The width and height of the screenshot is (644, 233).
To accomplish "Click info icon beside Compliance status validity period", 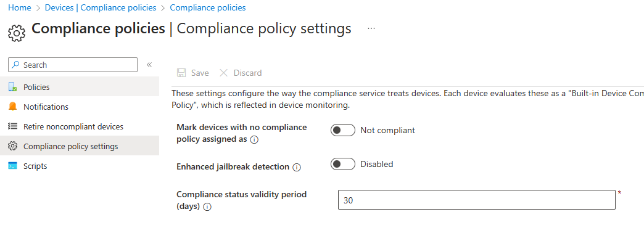I will tap(207, 207).
